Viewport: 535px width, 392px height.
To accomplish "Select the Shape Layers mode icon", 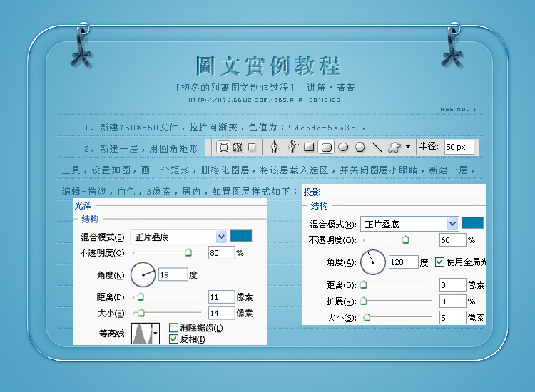I will tap(224, 148).
